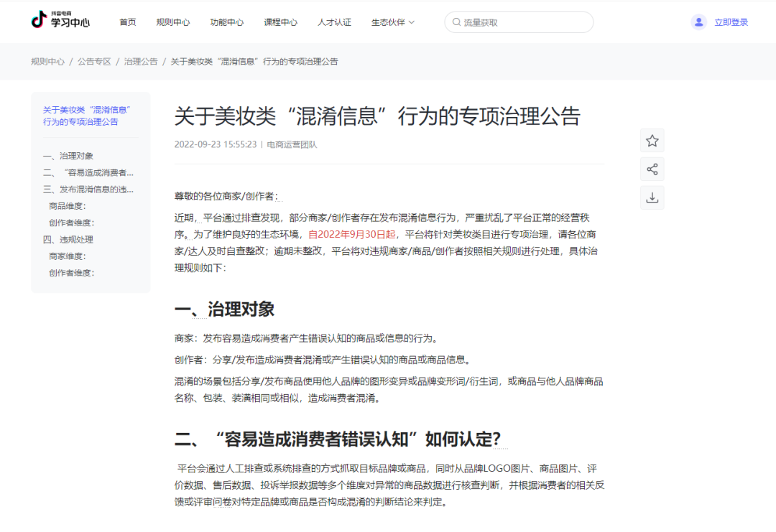Click the star favorite icon
This screenshot has height=532, width=776.
click(652, 141)
